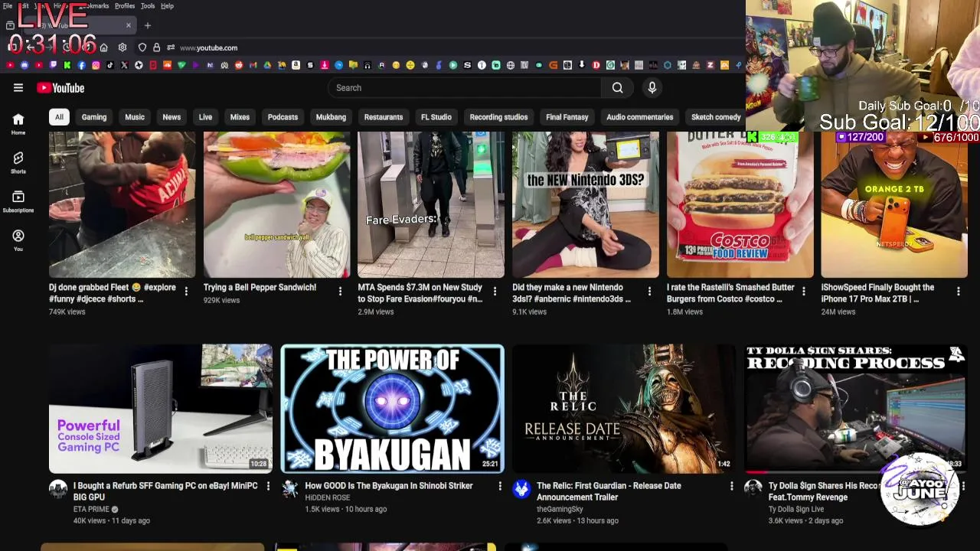The height and width of the screenshot is (551, 980).
Task: Open the ETA PRIME channel name link
Action: [91, 509]
